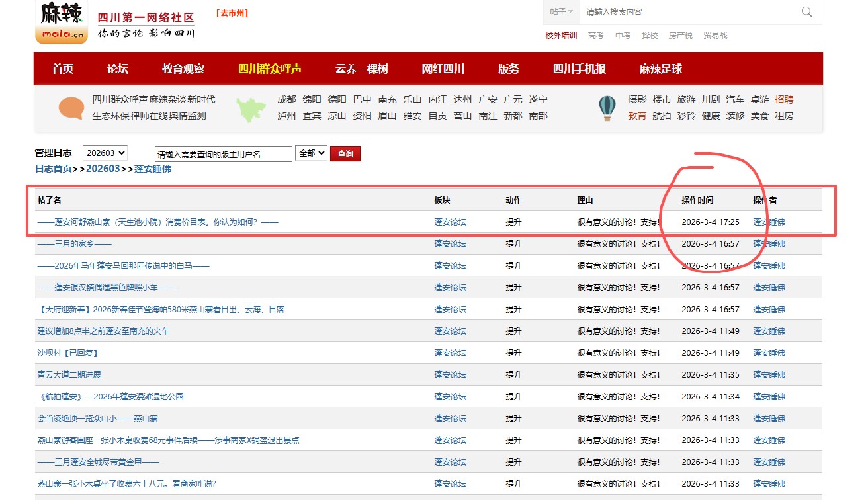This screenshot has width=868, height=500.
Task: Click the hot air balloon icon
Action: tap(607, 108)
